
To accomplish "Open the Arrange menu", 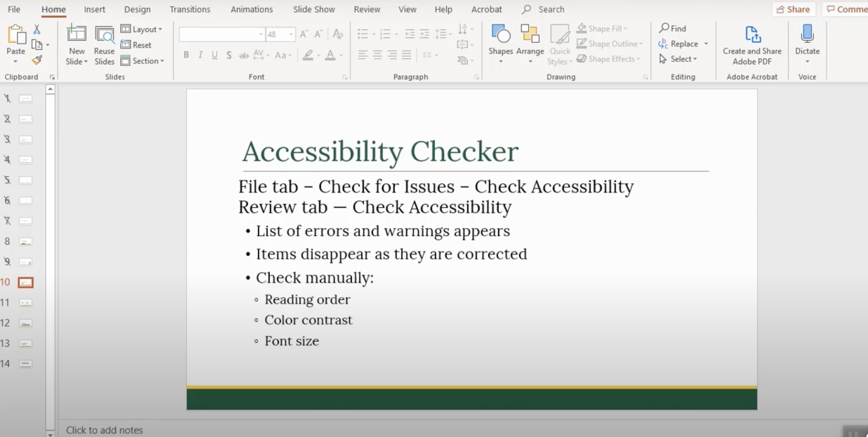I will coord(530,44).
